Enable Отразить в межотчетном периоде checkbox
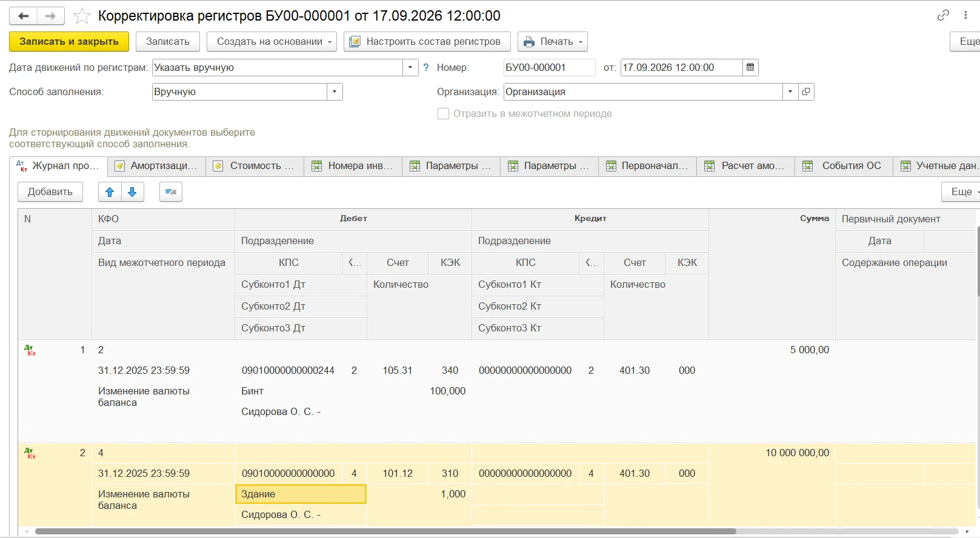This screenshot has width=980, height=538. (444, 114)
